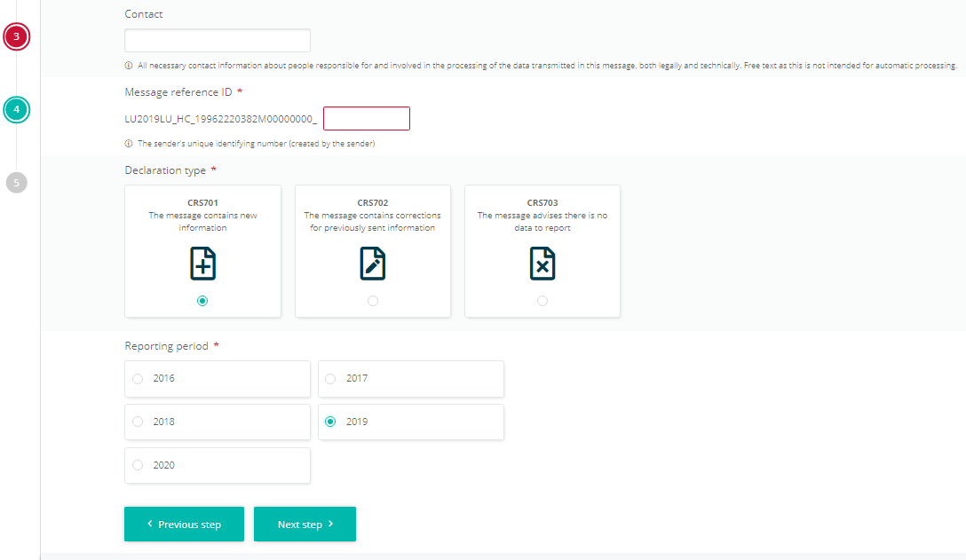966x560 pixels.
Task: Select reporting period 2020
Action: pyautogui.click(x=218, y=465)
